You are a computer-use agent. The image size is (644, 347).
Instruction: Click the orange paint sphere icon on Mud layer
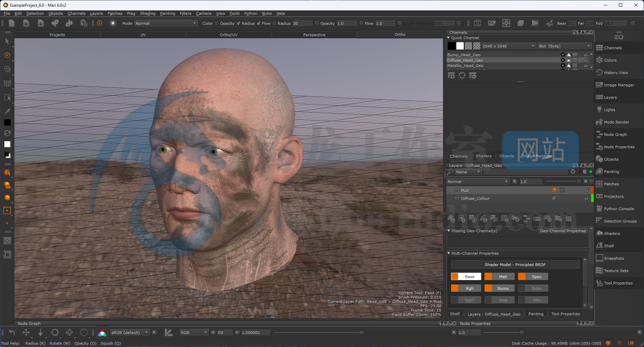coord(554,190)
